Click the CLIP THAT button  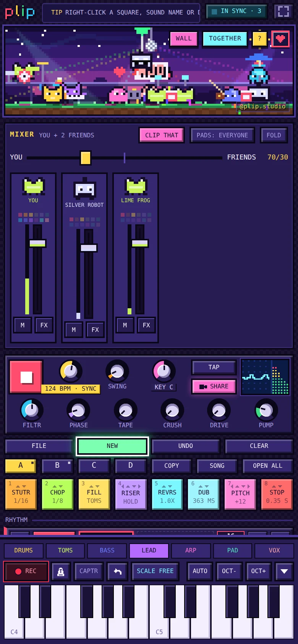(162, 135)
